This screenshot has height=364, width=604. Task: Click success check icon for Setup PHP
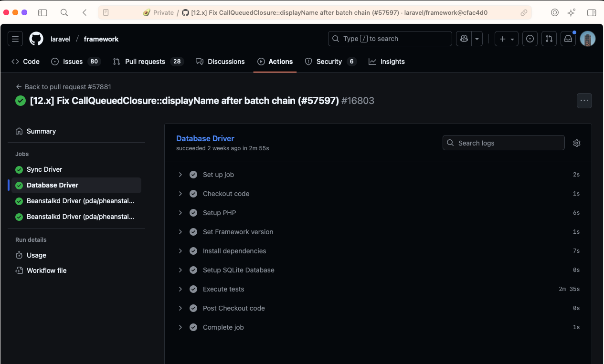pyautogui.click(x=193, y=213)
